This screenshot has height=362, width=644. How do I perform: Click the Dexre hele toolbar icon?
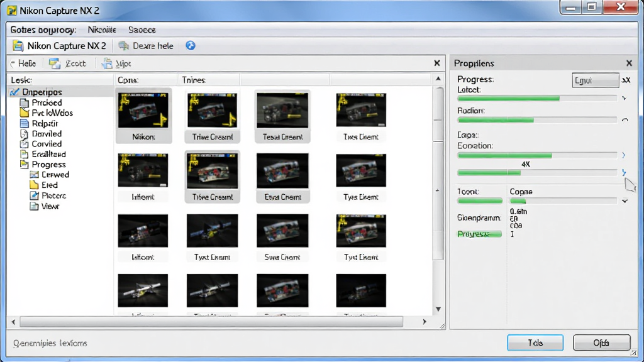[124, 45]
